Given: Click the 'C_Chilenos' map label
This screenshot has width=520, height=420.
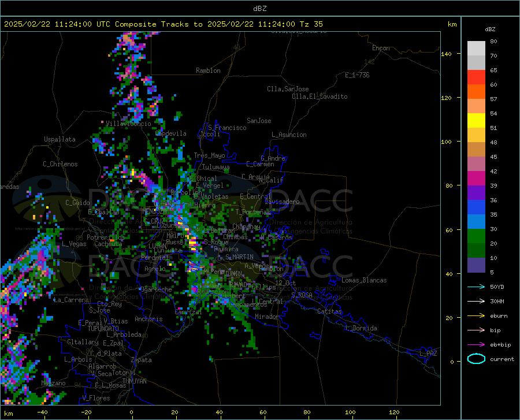Looking at the screenshot, I should point(60,163).
